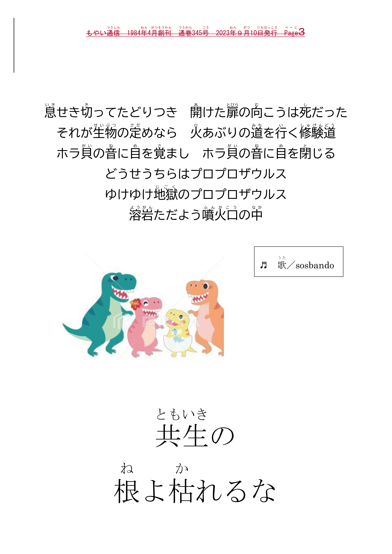Click the もやい通信 header title

(x=103, y=33)
